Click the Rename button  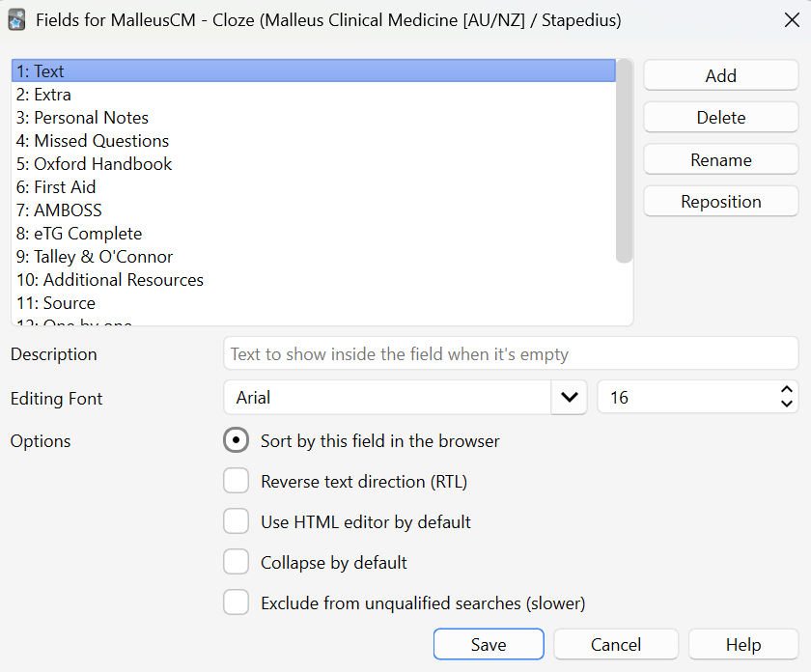pyautogui.click(x=720, y=160)
